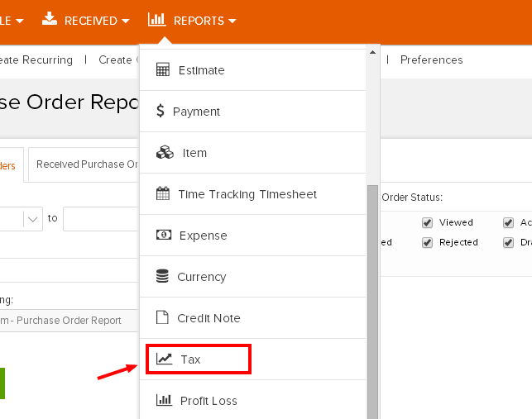Collapse the REPORTS dropdown in the top bar
Screen dimensions: 532x419
click(192, 20)
